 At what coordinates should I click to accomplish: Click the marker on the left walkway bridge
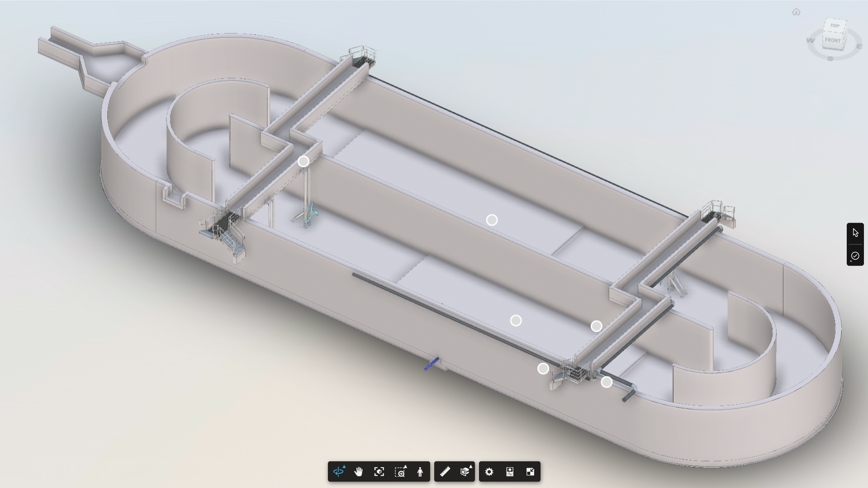[x=304, y=161]
